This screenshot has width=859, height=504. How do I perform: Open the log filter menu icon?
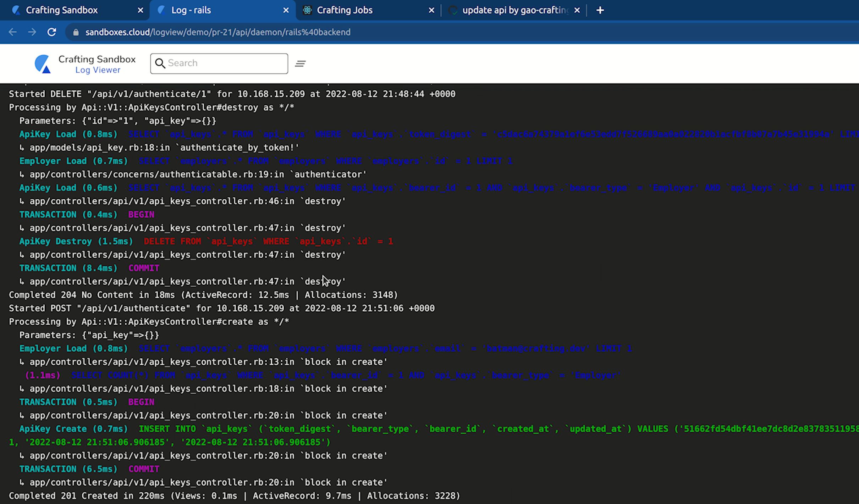[300, 63]
